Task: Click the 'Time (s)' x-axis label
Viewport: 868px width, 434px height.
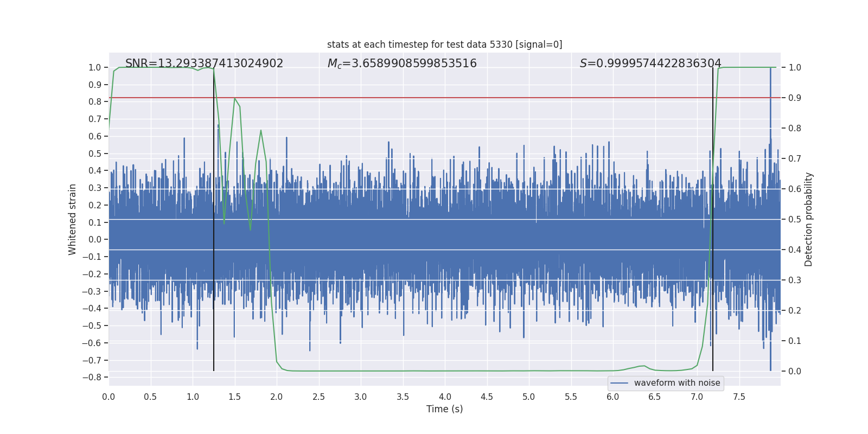Action: pos(444,409)
